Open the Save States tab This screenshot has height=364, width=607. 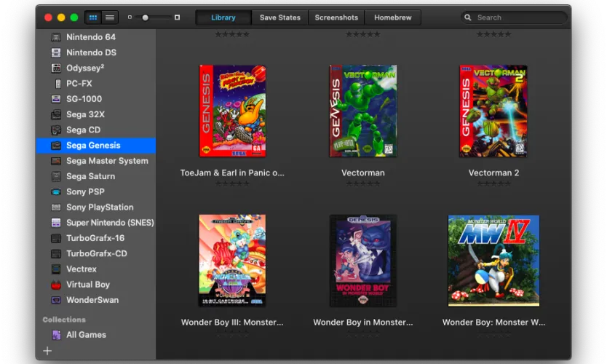[x=279, y=17]
